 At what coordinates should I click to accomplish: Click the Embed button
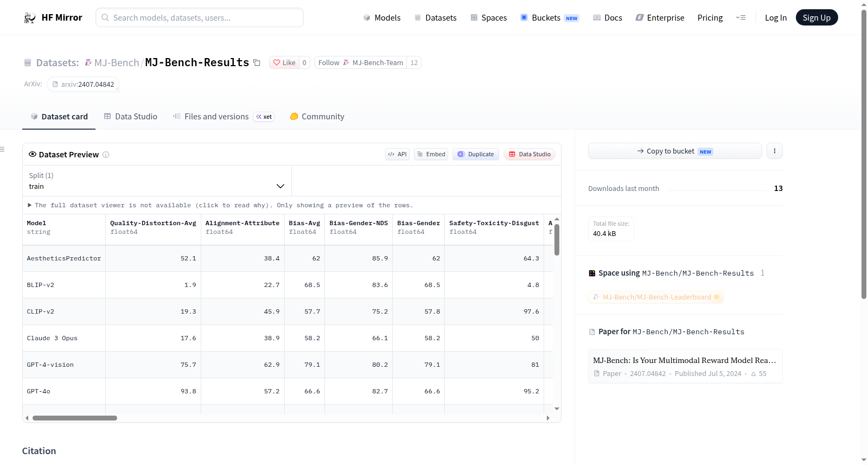(431, 154)
